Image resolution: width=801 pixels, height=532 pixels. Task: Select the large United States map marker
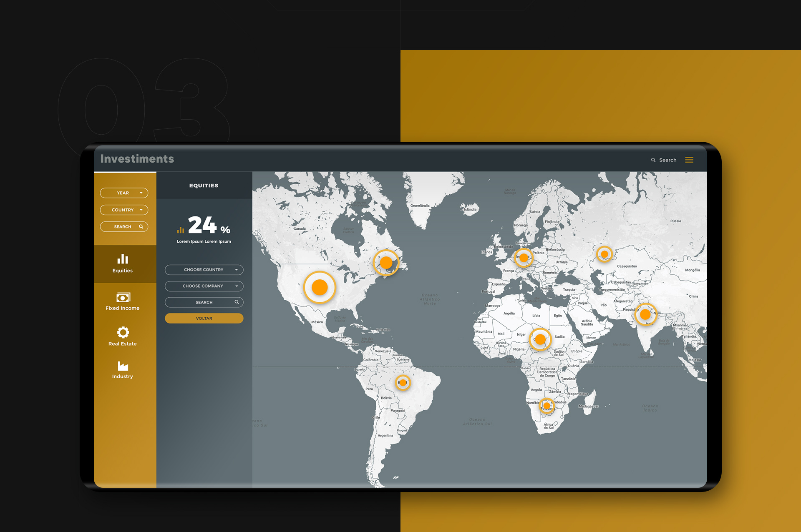(320, 287)
